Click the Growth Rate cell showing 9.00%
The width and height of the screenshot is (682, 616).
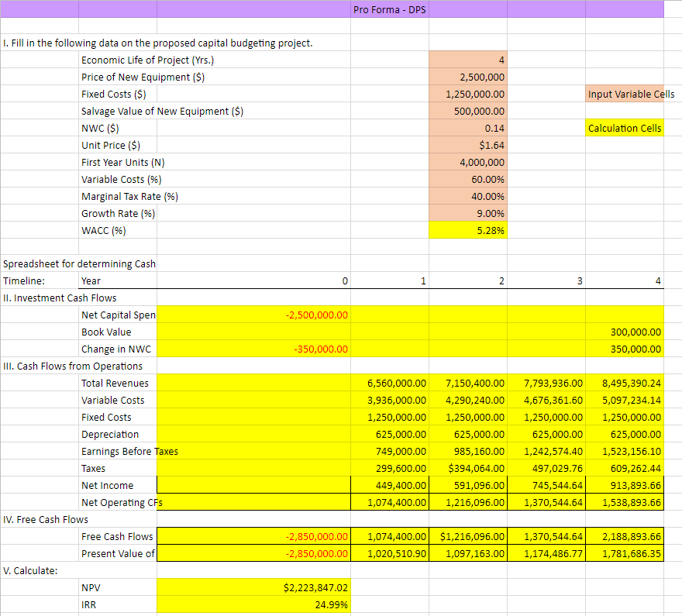tap(468, 214)
